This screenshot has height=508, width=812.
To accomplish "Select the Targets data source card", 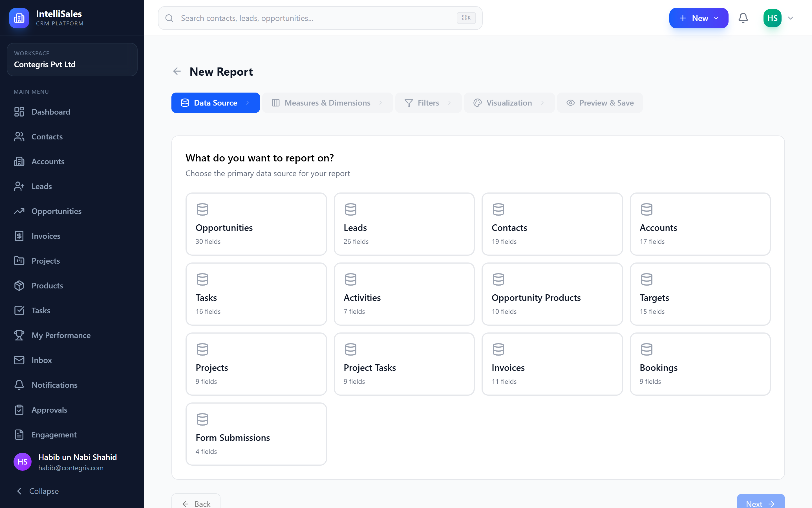I will point(700,294).
